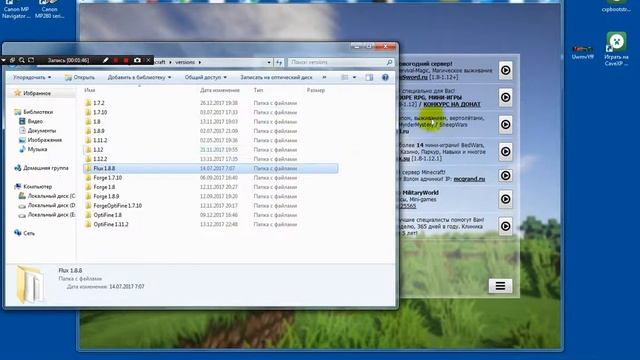Image resolution: width=640 pixels, height=360 pixels.
Task: Click the Explorer address bar refresh button
Action: 279,62
